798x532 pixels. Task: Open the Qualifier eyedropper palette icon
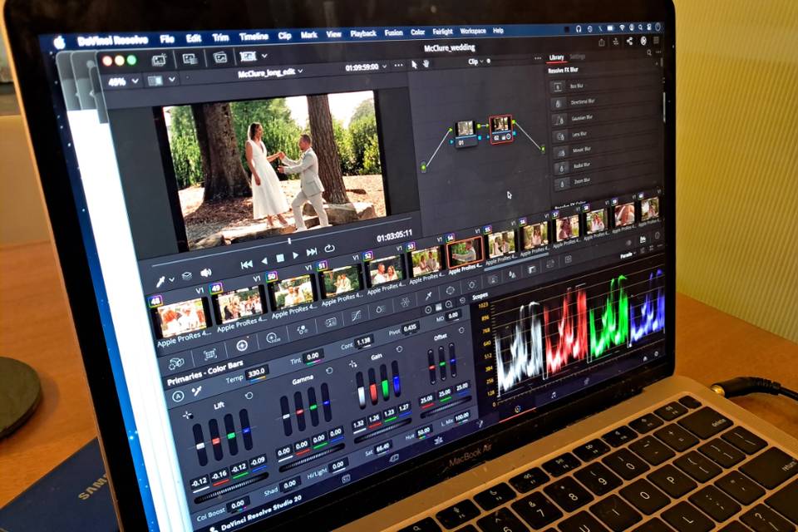tap(429, 296)
